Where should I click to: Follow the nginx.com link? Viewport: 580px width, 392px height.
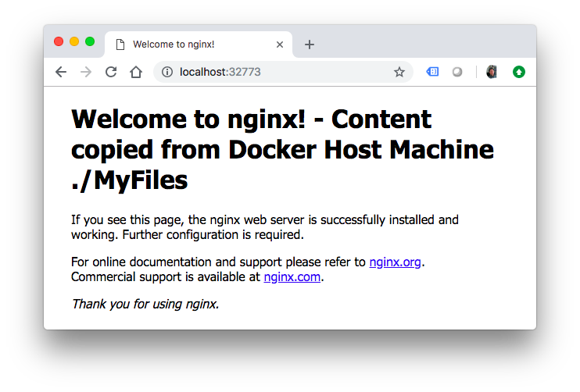pyautogui.click(x=292, y=276)
